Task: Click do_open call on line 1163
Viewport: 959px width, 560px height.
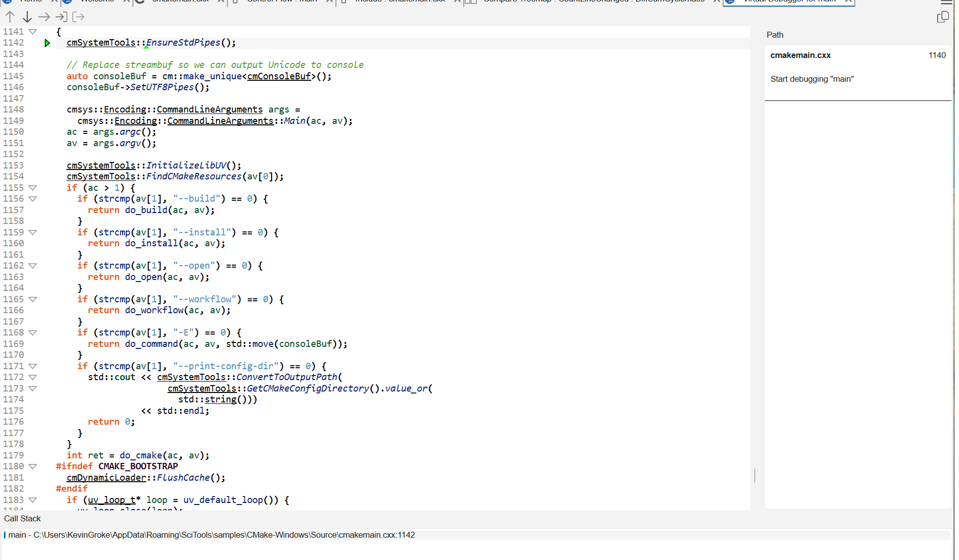Action: (144, 277)
